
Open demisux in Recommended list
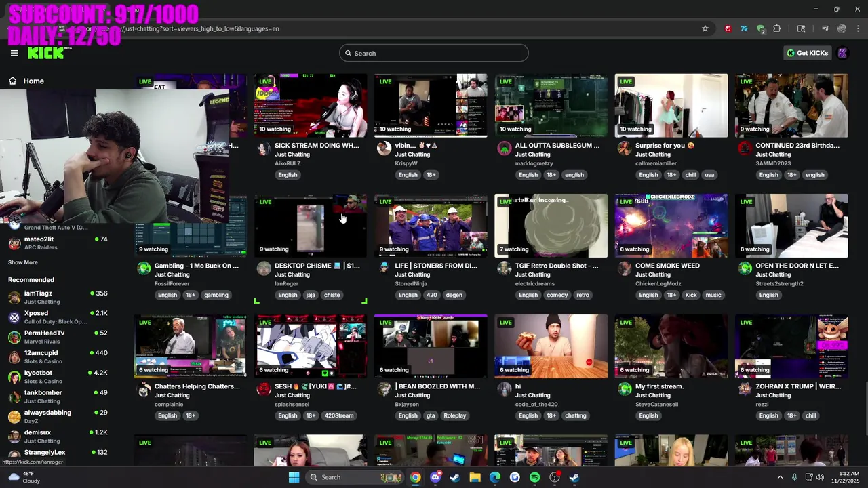tap(58, 436)
